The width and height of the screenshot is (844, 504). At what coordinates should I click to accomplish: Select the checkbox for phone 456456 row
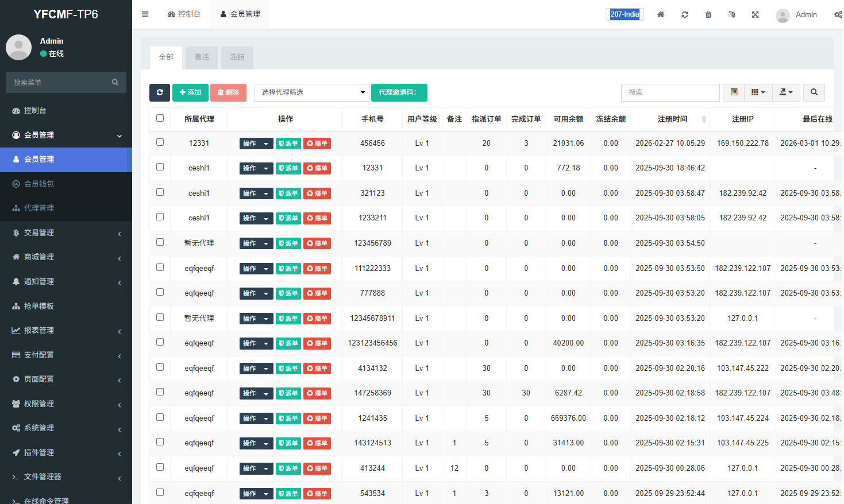160,142
